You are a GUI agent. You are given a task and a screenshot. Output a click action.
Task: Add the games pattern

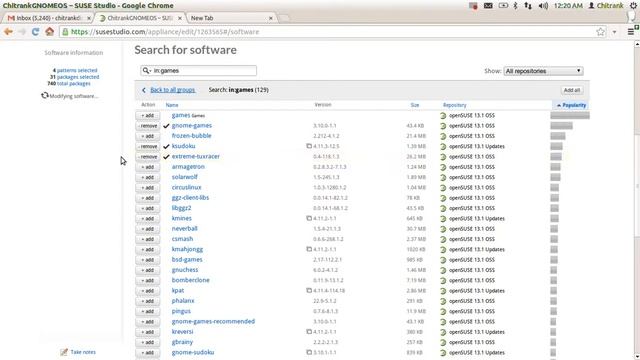[x=147, y=116]
